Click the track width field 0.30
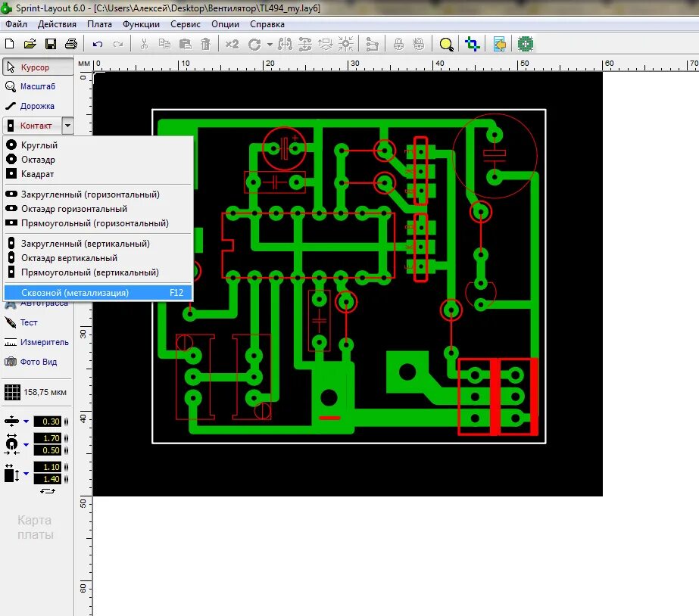 [48, 422]
